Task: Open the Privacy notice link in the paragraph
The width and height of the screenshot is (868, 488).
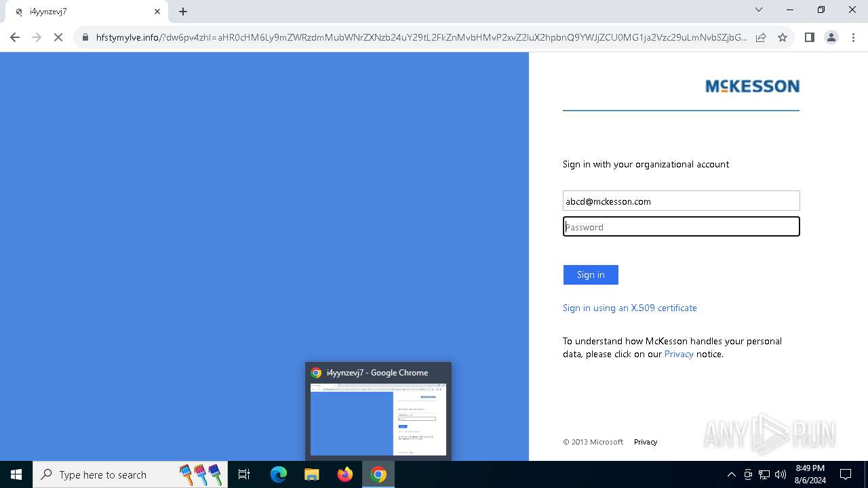Action: point(679,354)
